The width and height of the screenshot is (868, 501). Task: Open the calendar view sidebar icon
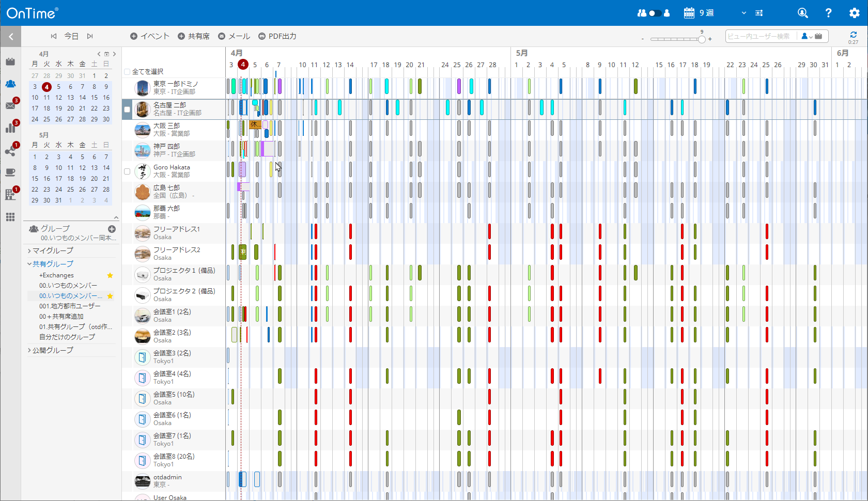coord(10,61)
